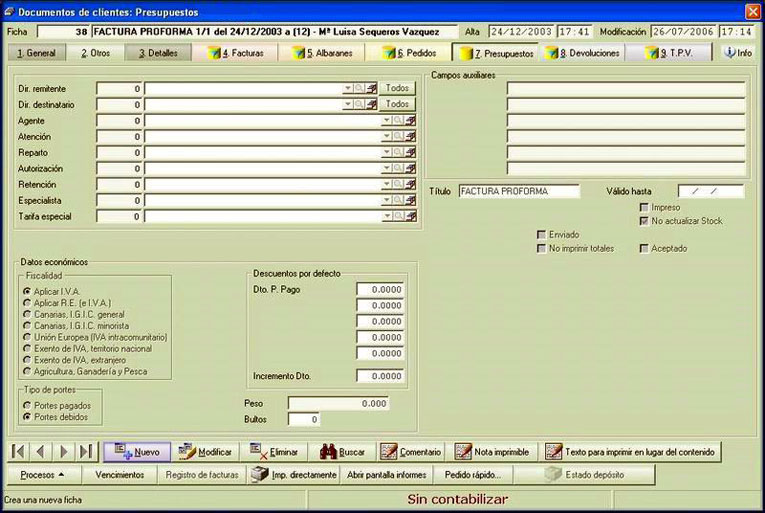Image resolution: width=765 pixels, height=513 pixels.
Task: Check the Aceptado checkbox
Action: pyautogui.click(x=644, y=248)
